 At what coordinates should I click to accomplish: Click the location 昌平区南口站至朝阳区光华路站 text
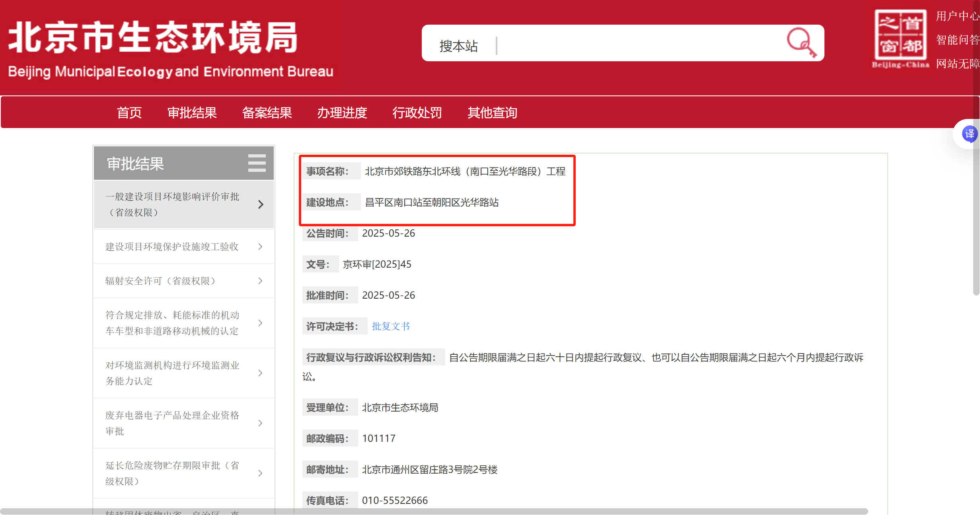click(x=432, y=202)
